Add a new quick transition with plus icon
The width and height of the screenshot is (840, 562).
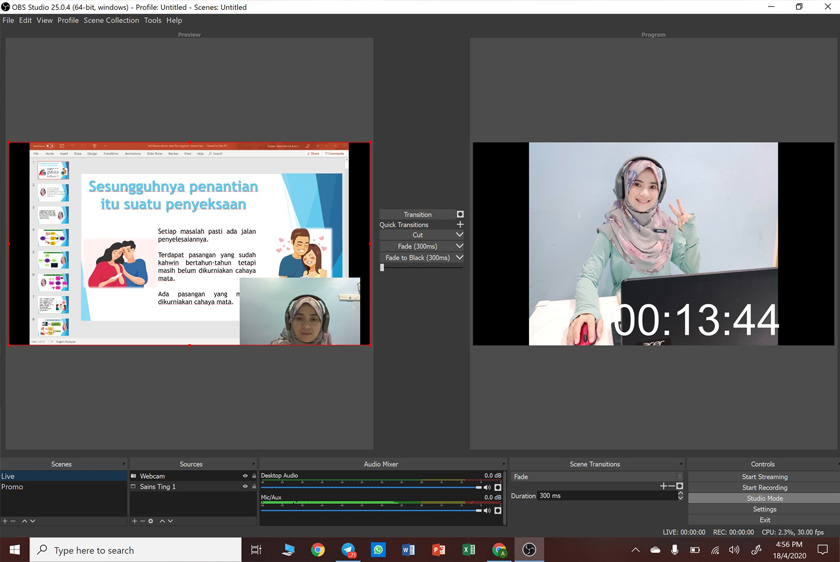pyautogui.click(x=460, y=225)
